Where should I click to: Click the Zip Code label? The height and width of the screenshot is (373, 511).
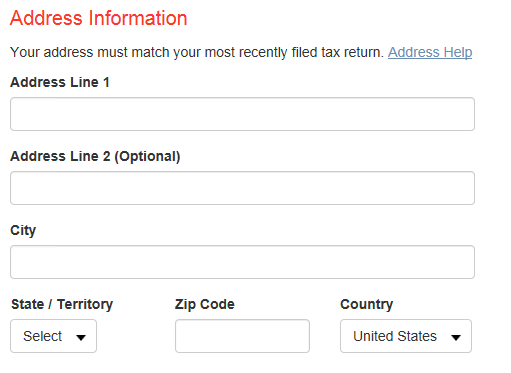(205, 304)
